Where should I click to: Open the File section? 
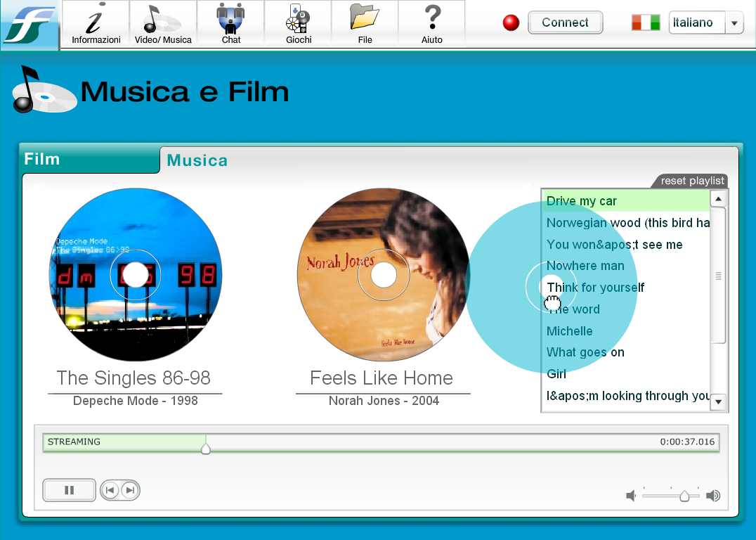(365, 23)
